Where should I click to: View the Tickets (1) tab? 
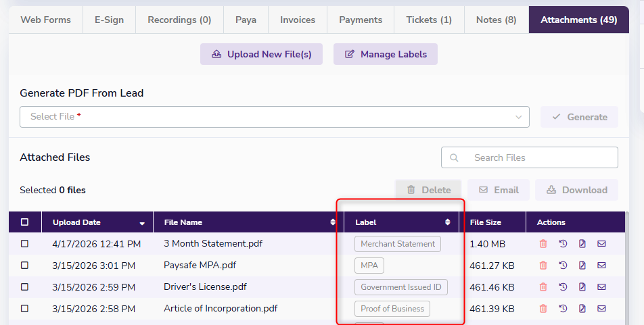tap(429, 20)
